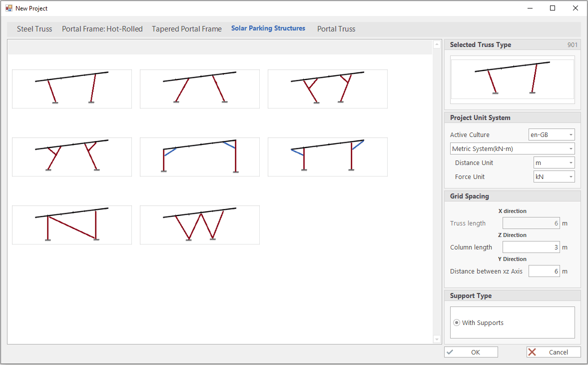This screenshot has height=365, width=588.
Task: Open the Portal Frame: Hot-Rolled tab
Action: pyautogui.click(x=102, y=29)
